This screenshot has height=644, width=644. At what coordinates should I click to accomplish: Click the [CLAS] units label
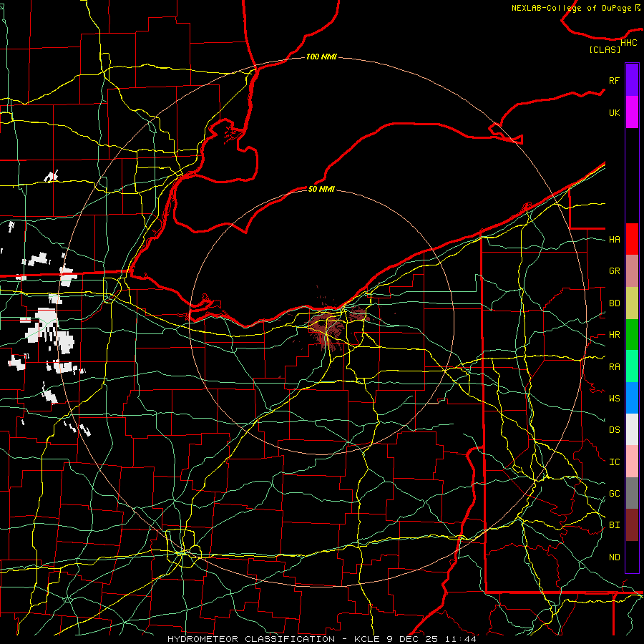(605, 49)
